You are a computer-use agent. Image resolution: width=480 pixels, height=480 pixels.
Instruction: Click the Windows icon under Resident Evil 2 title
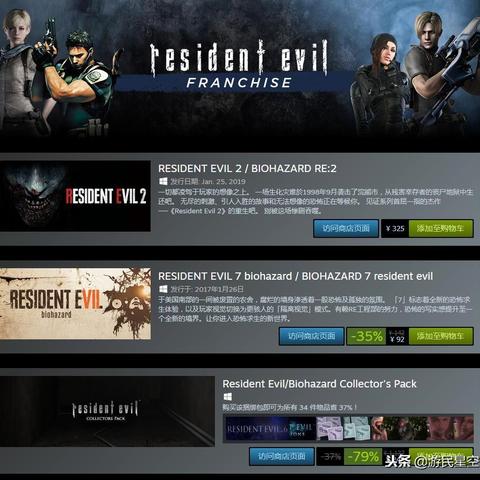click(x=163, y=181)
